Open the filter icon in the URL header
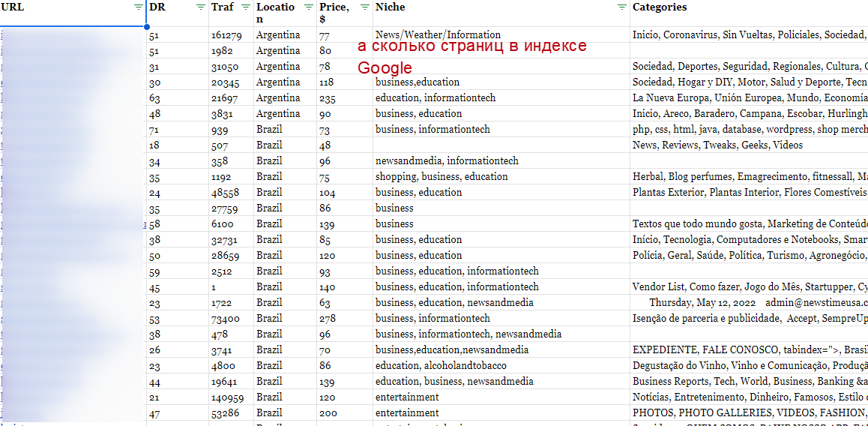Screen dimensions: 868x426 click(x=138, y=7)
